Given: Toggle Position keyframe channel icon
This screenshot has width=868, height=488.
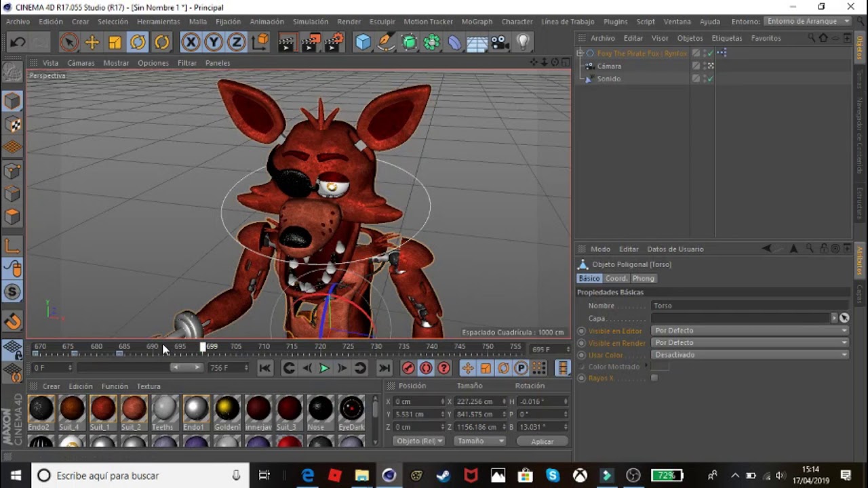Looking at the screenshot, I should (x=468, y=368).
